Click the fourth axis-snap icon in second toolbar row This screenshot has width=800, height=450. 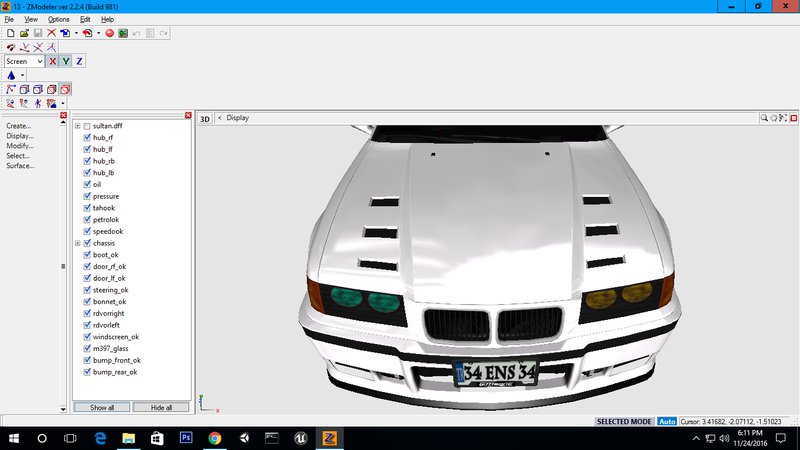(52, 47)
